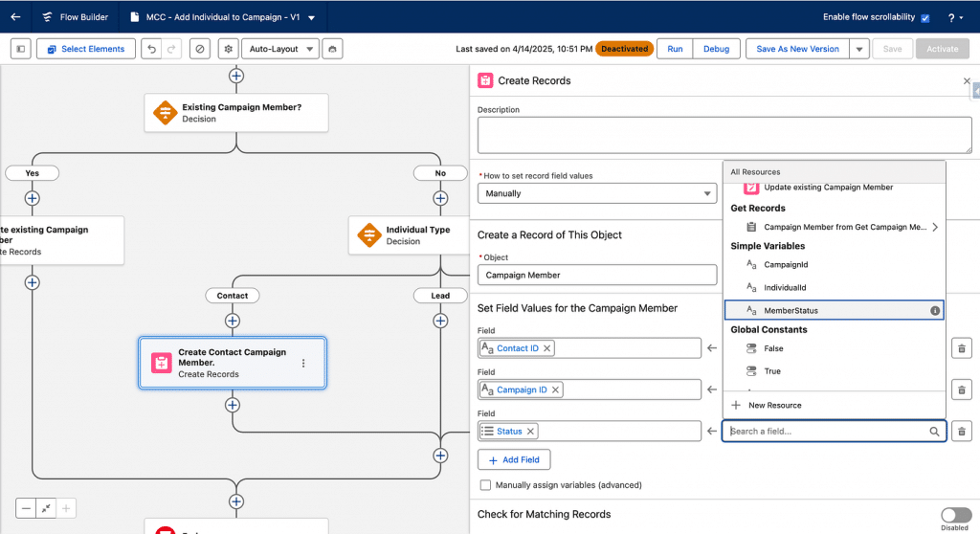Delete the Contact ID field row

coord(961,348)
